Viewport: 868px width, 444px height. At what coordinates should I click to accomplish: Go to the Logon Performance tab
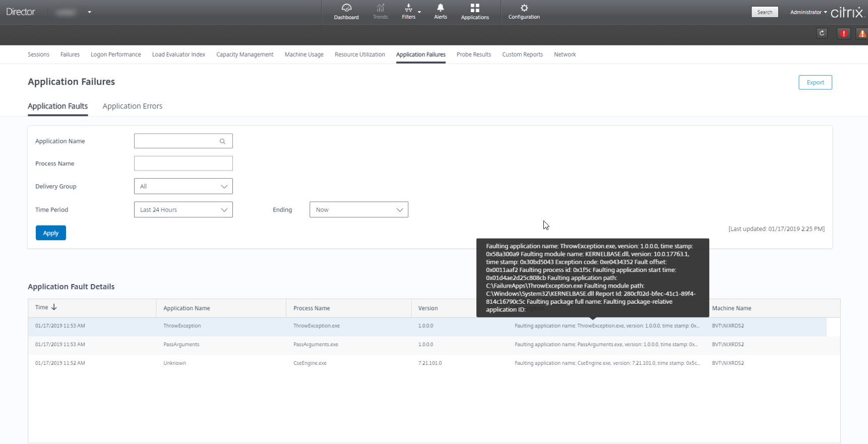pyautogui.click(x=115, y=54)
